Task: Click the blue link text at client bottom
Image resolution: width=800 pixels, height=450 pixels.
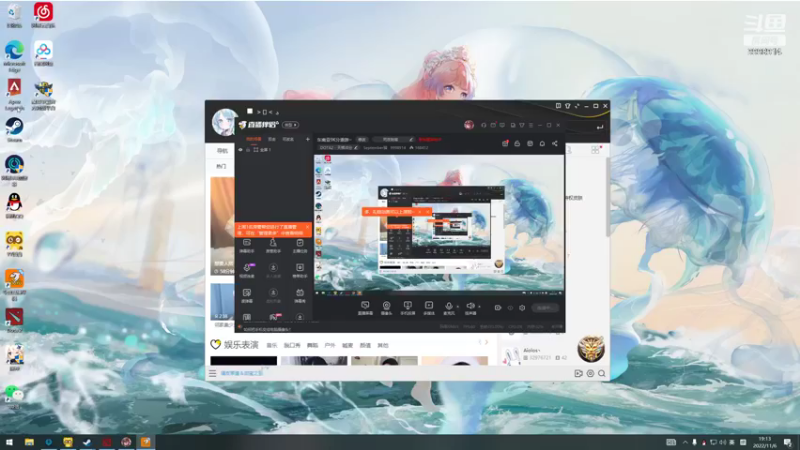Action: coord(242,373)
